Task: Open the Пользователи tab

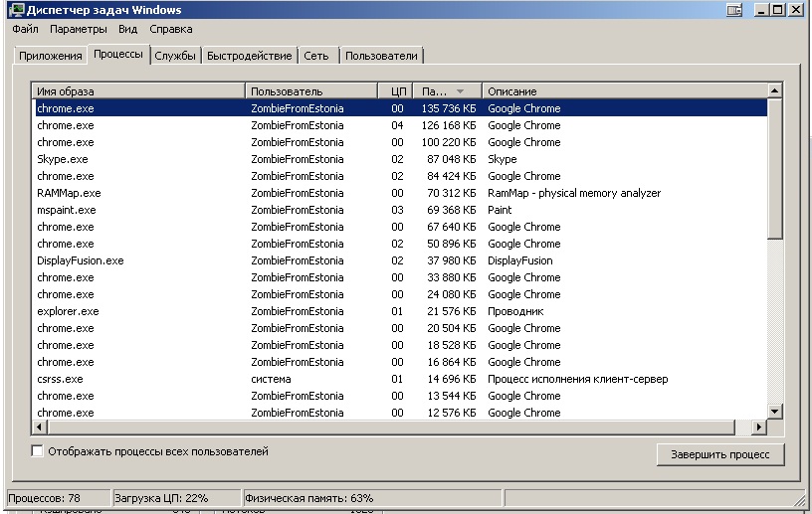Action: pos(381,56)
